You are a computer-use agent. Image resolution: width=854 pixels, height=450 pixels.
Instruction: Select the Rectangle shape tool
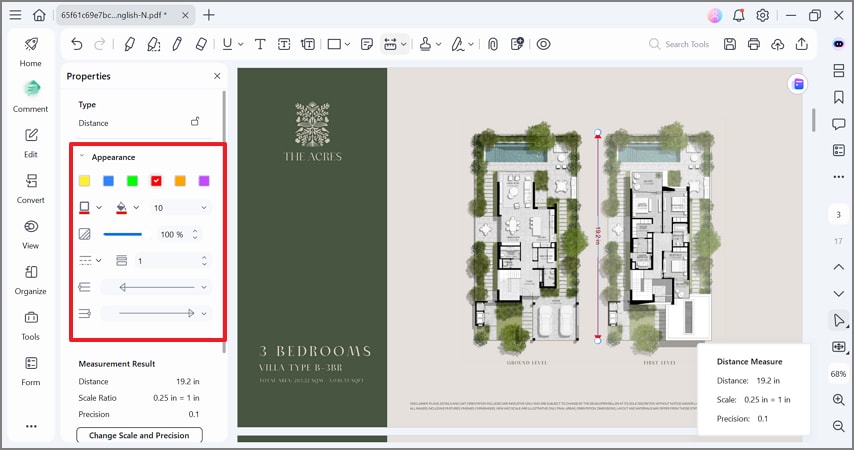click(x=334, y=44)
